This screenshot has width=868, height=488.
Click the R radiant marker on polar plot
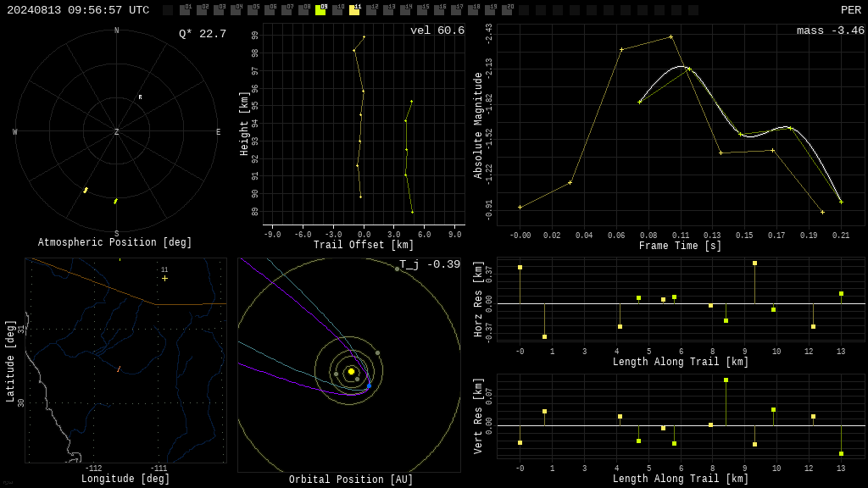click(140, 97)
